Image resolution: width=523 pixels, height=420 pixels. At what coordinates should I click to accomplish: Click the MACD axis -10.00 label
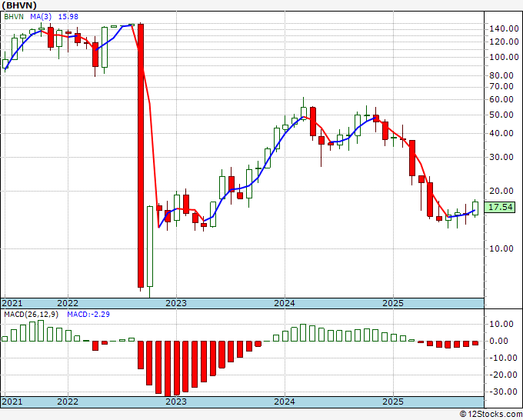tap(501, 358)
